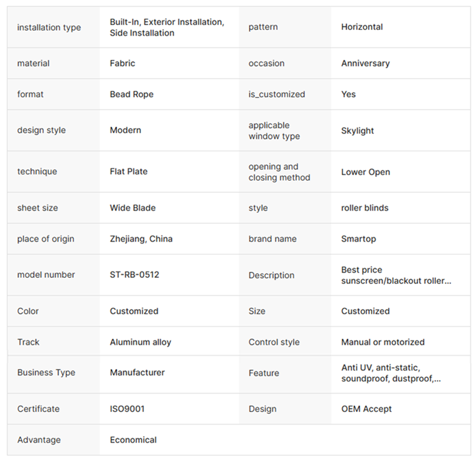This screenshot has width=476, height=461.
Task: Click the 'Flat Plate' technique value
Action: (129, 172)
